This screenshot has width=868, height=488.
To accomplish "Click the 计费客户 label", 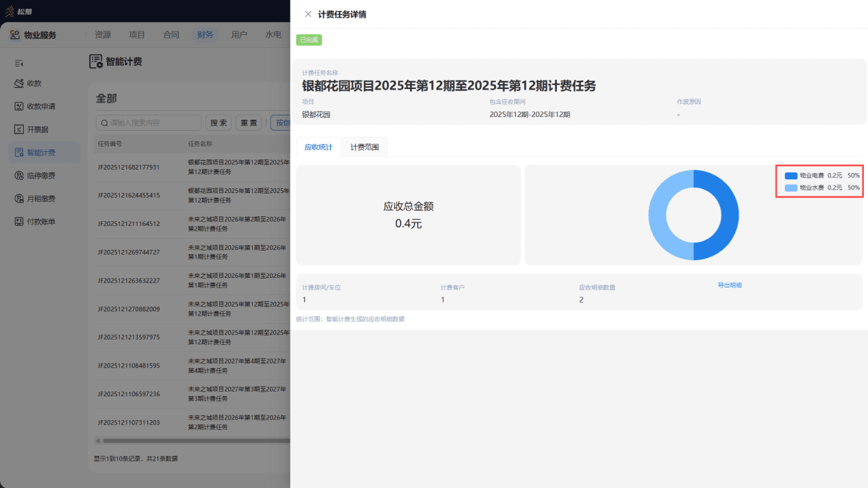I will point(453,287).
